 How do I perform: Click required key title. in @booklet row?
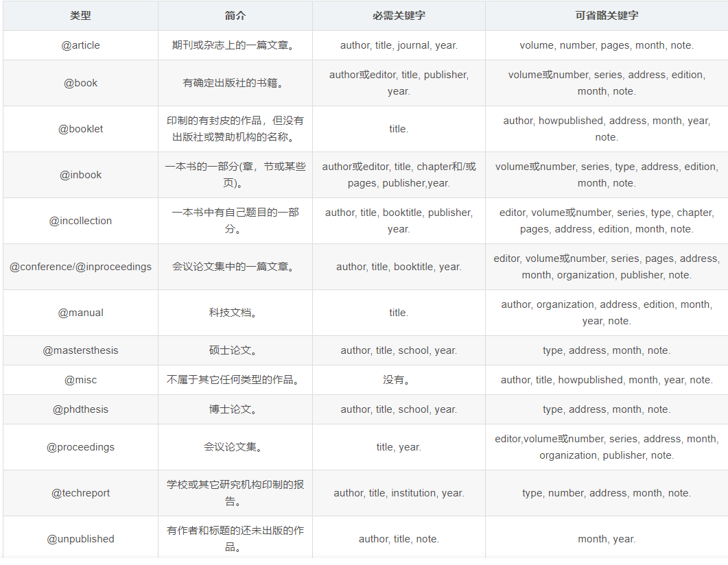pyautogui.click(x=399, y=129)
